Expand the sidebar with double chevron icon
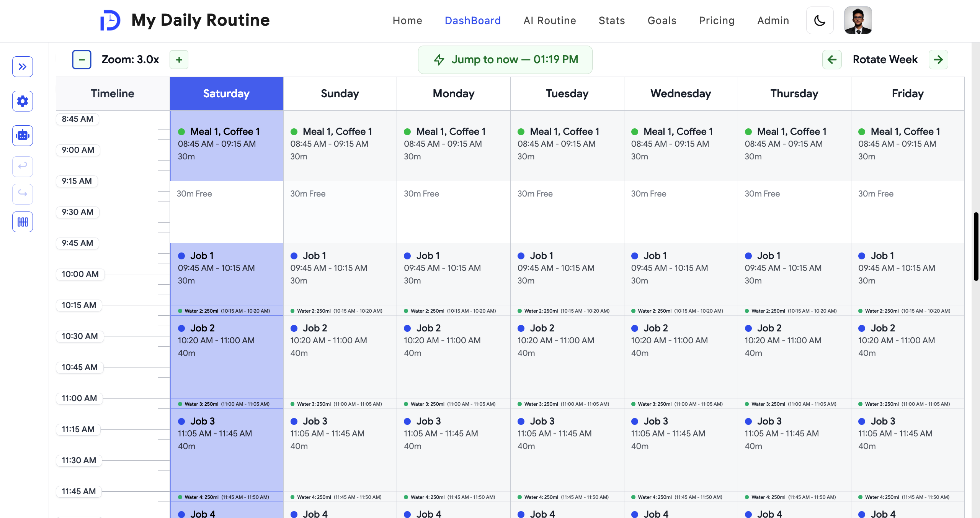The height and width of the screenshot is (518, 980). [23, 67]
